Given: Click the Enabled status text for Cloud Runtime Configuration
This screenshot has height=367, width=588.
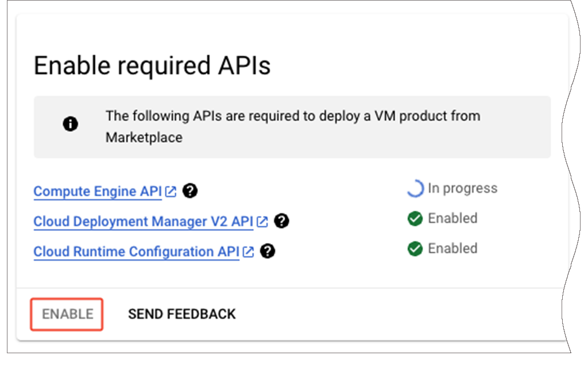Looking at the screenshot, I should 452,248.
